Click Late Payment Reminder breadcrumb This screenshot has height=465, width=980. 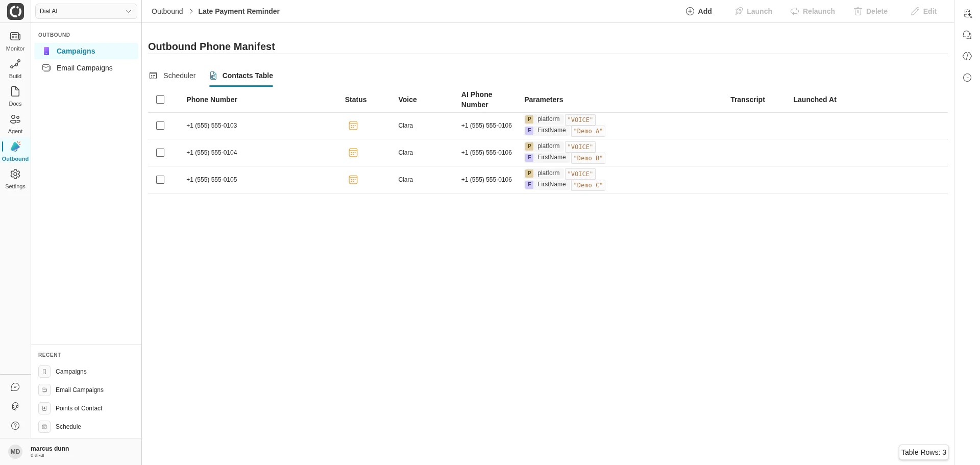[x=239, y=11]
